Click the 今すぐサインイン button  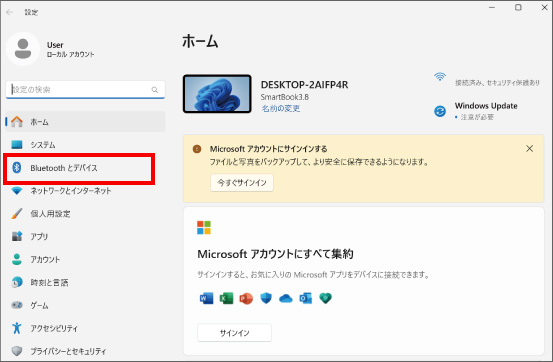coord(242,183)
